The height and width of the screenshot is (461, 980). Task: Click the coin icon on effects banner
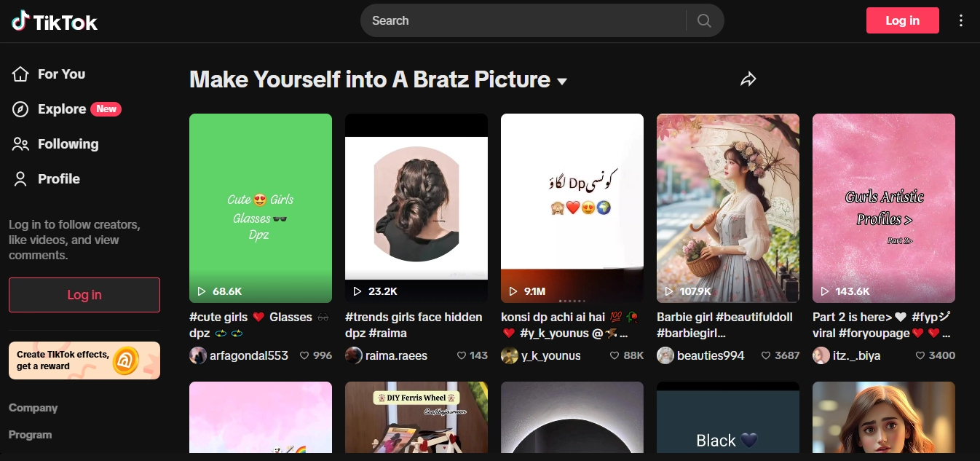[125, 360]
